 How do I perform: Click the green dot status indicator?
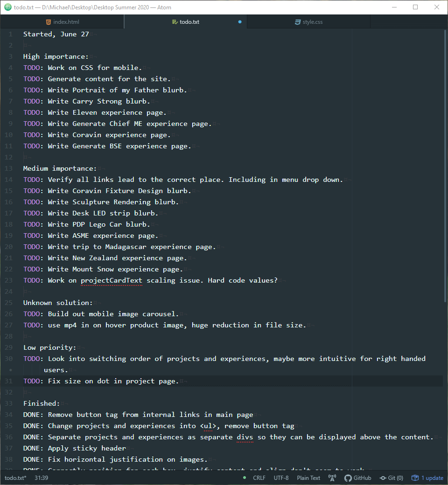[245, 478]
